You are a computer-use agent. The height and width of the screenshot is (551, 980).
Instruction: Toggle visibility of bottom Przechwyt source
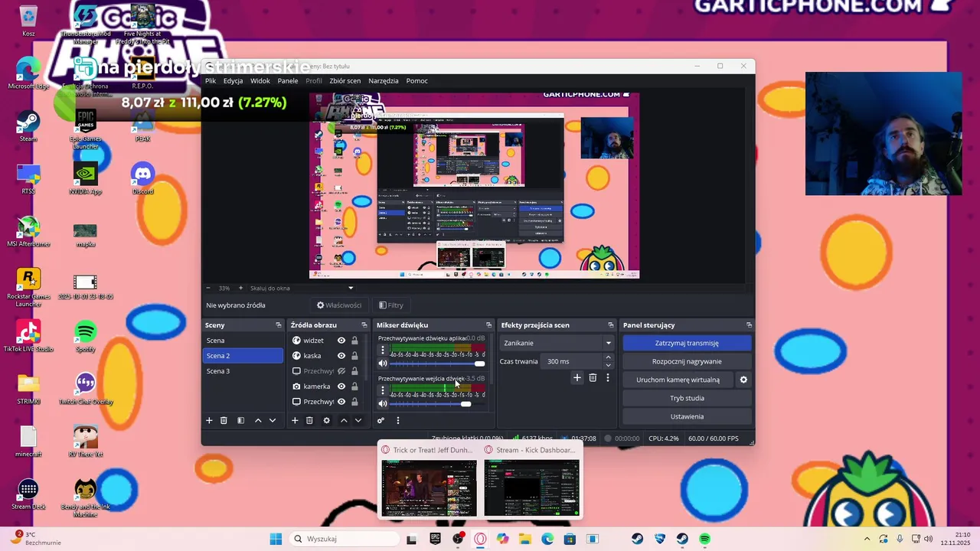pos(341,402)
